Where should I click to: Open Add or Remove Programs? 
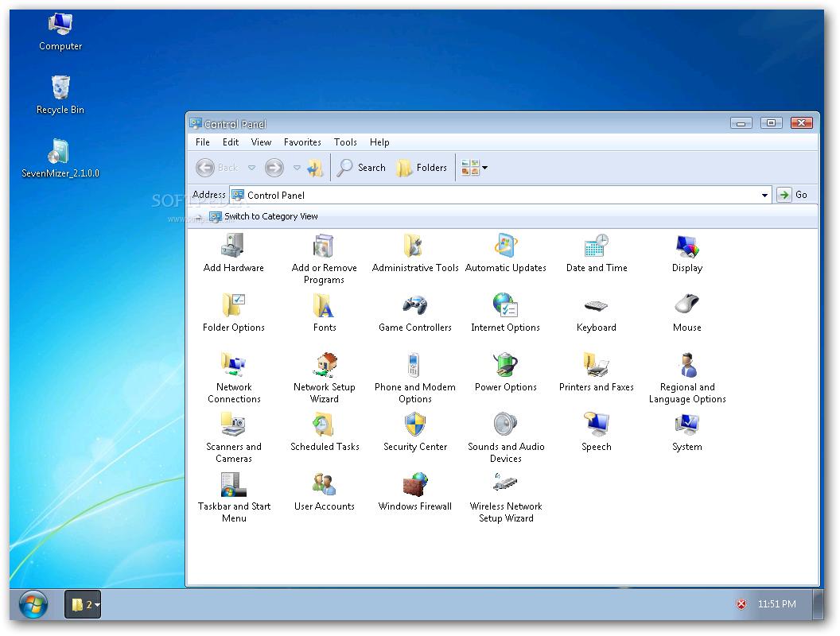[324, 259]
